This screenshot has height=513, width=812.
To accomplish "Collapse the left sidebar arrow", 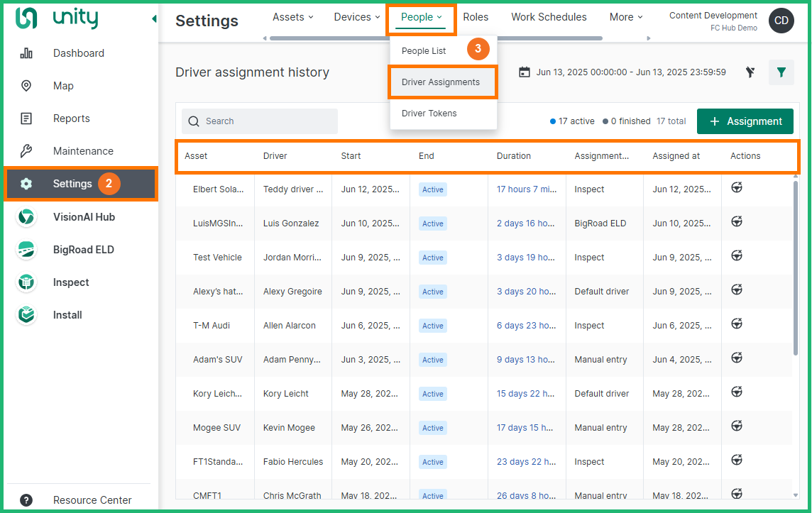I will coord(154,19).
